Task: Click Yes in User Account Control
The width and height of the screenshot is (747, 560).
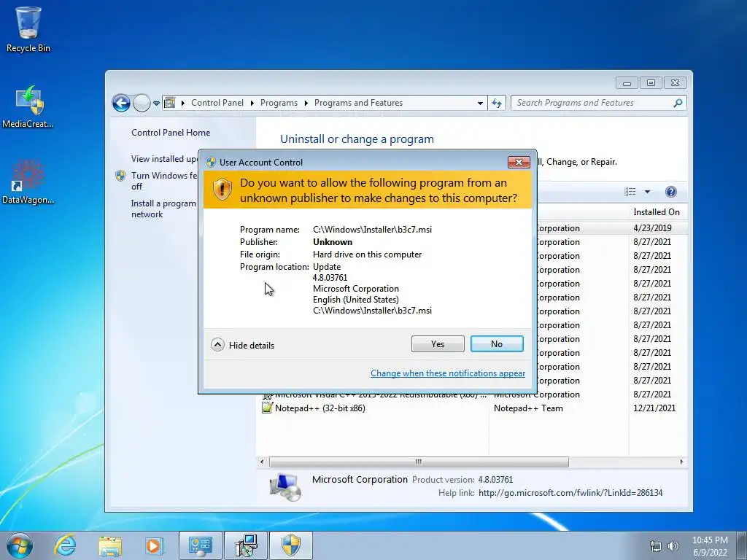Action: [x=438, y=344]
